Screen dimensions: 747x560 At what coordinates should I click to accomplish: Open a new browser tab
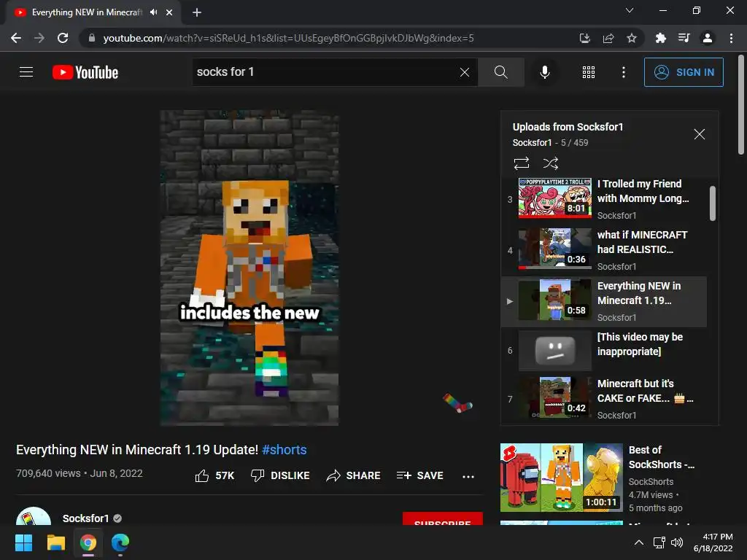pyautogui.click(x=197, y=12)
